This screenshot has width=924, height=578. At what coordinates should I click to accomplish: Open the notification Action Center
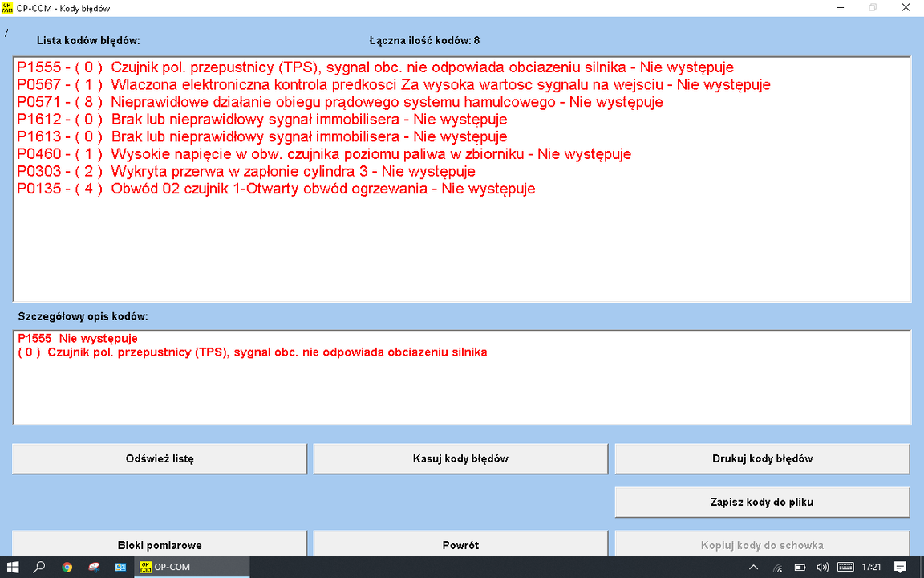pyautogui.click(x=900, y=568)
